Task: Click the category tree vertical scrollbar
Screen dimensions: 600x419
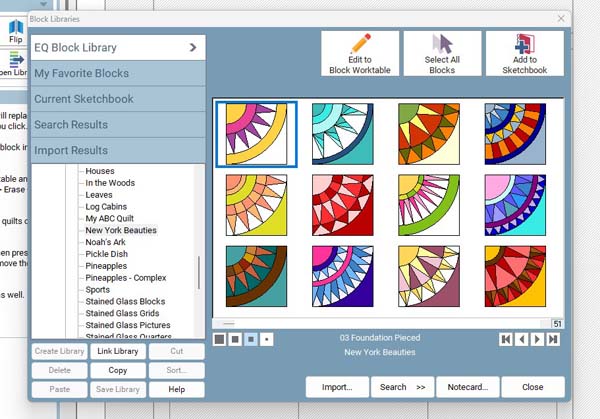Action: 199,272
